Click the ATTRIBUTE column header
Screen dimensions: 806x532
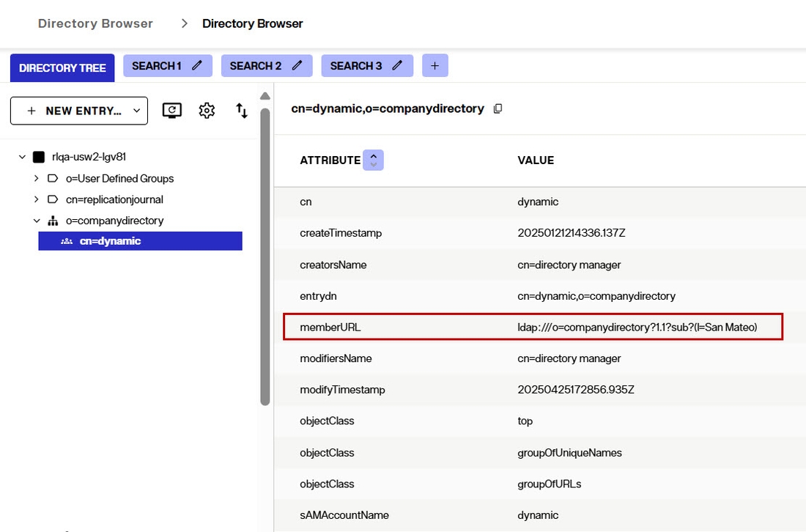pyautogui.click(x=330, y=160)
